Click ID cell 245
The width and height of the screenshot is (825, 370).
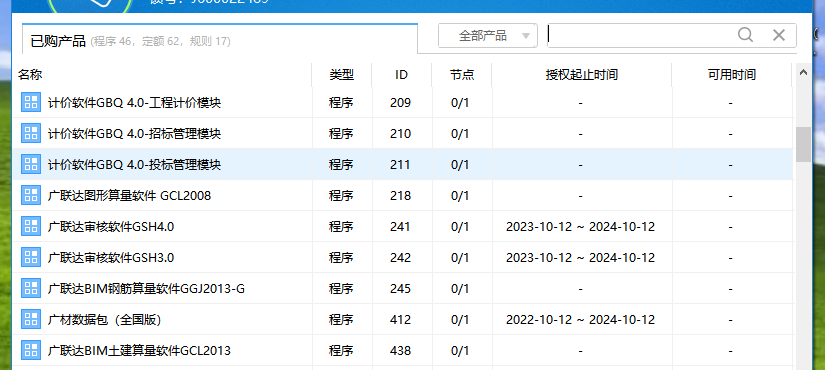pyautogui.click(x=400, y=289)
